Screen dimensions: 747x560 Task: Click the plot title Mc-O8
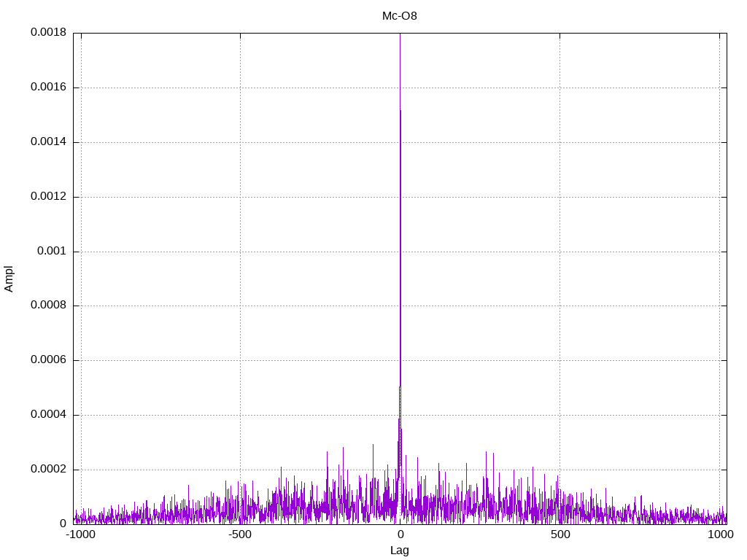pyautogui.click(x=400, y=16)
